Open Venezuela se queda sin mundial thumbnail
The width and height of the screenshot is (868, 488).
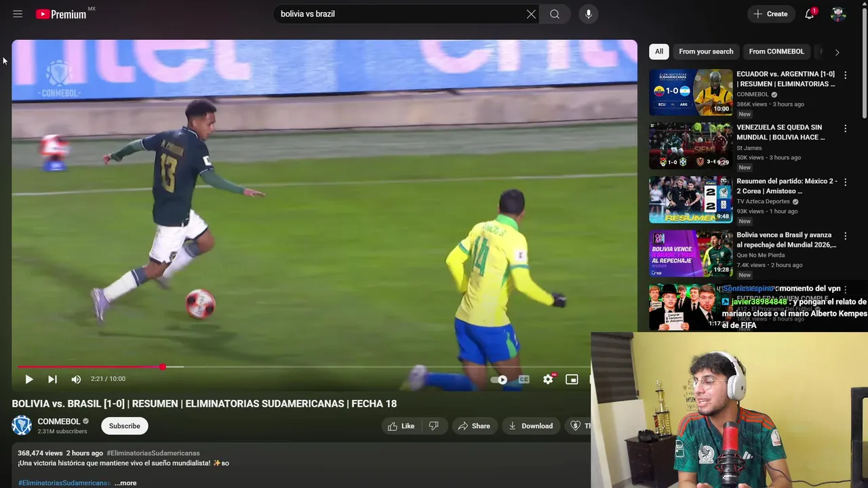tap(691, 146)
